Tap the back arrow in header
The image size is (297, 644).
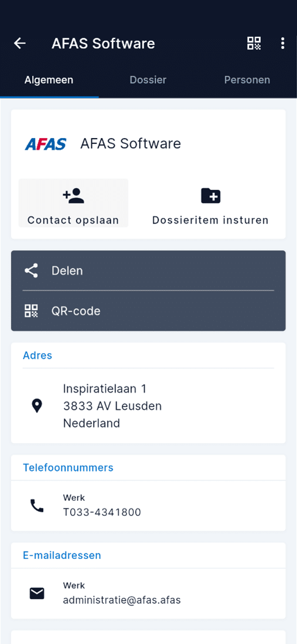click(x=20, y=43)
